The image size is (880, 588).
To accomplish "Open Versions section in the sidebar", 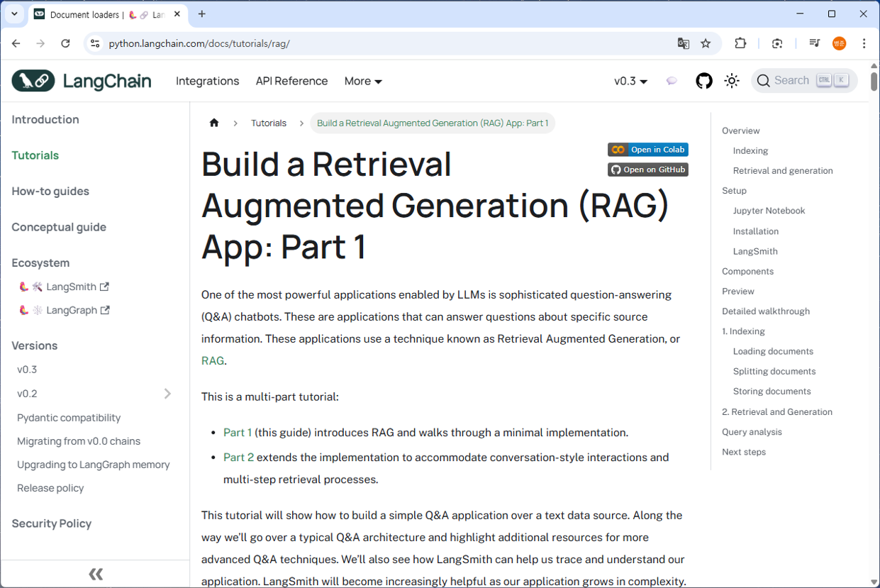I will 34,345.
